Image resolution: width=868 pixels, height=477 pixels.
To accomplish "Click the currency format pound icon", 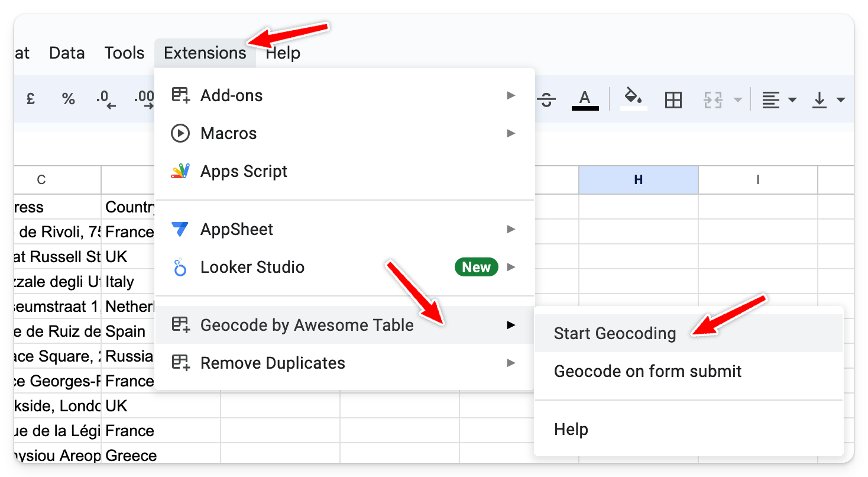I will click(30, 99).
